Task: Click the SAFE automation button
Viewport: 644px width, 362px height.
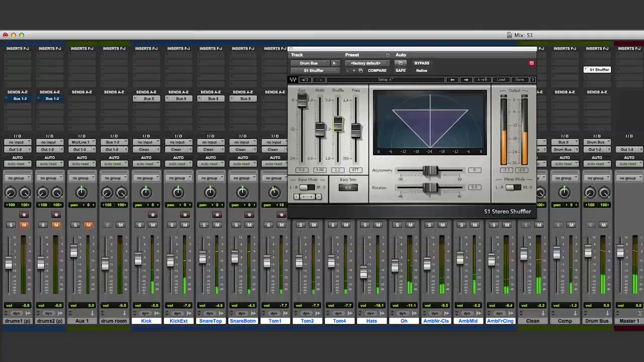Action: coord(400,71)
